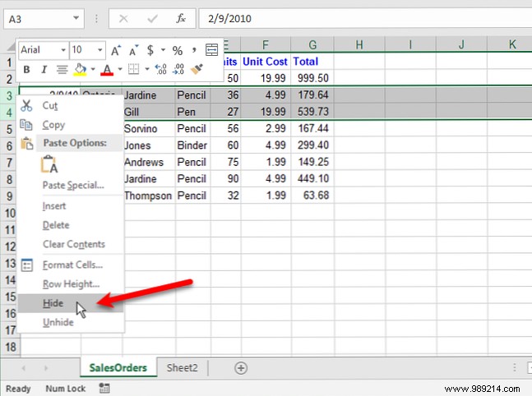This screenshot has width=532, height=396.
Task: Add new sheet with plus button
Action: coord(241,368)
